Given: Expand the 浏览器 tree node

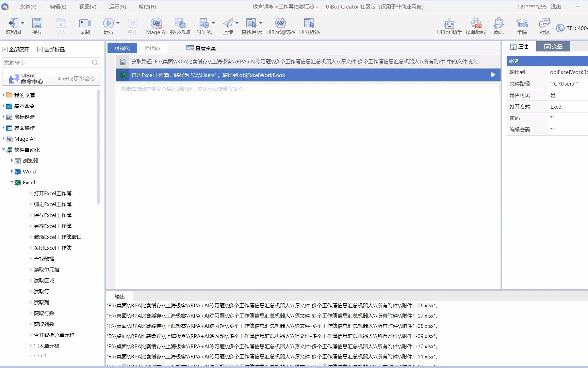Looking at the screenshot, I should click(12, 160).
